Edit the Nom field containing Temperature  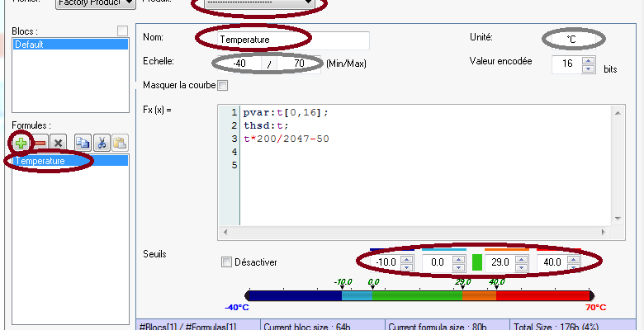[x=293, y=40]
